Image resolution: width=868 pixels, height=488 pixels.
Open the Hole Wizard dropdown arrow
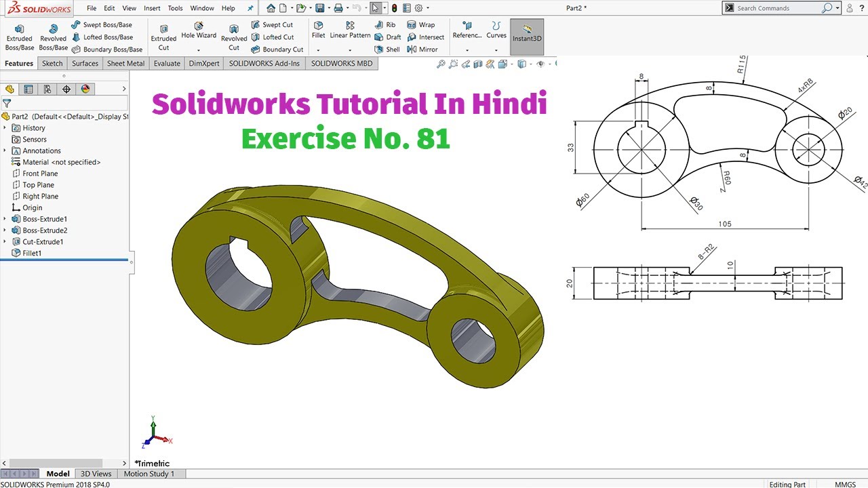click(x=199, y=49)
